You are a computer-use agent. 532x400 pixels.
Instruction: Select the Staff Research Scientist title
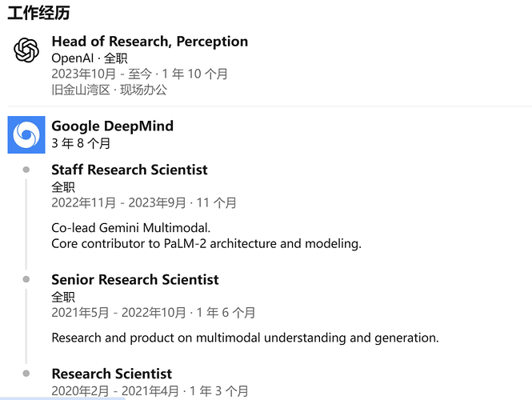130,170
